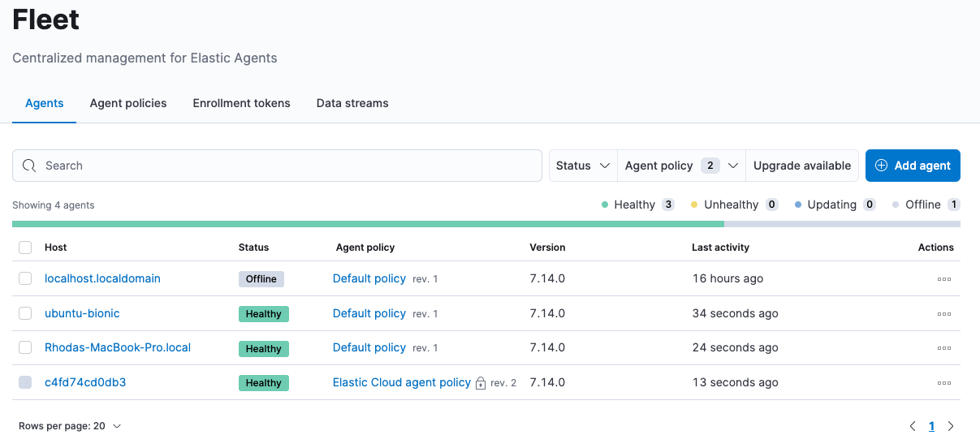Click the green healthy status bar segment
Image resolution: width=980 pixels, height=448 pixels.
[367, 224]
